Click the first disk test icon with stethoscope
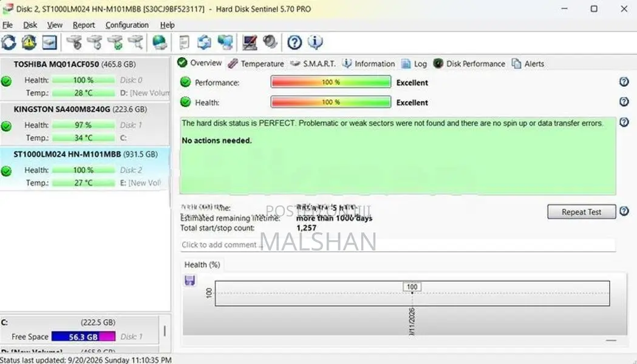637x364 pixels. click(x=74, y=42)
